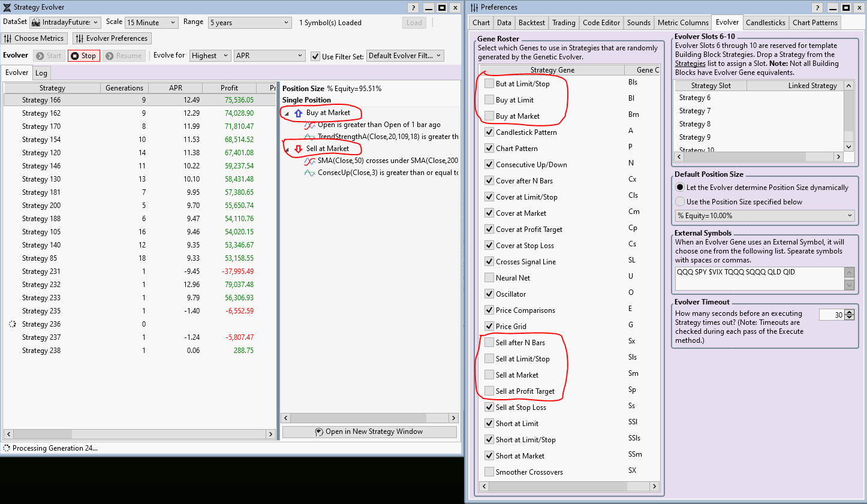Image resolution: width=867 pixels, height=504 pixels.
Task: Click the DataSet IntradayFutures icon
Action: click(x=36, y=23)
